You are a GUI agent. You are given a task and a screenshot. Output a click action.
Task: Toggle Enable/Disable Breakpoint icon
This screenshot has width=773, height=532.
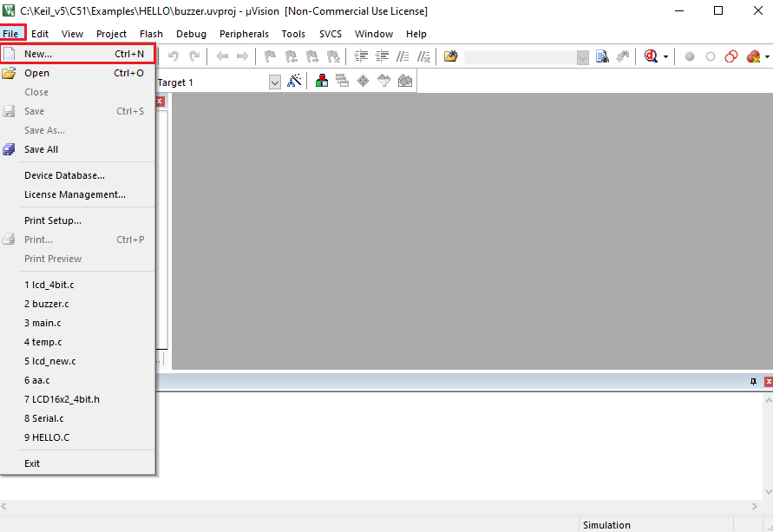pos(710,56)
